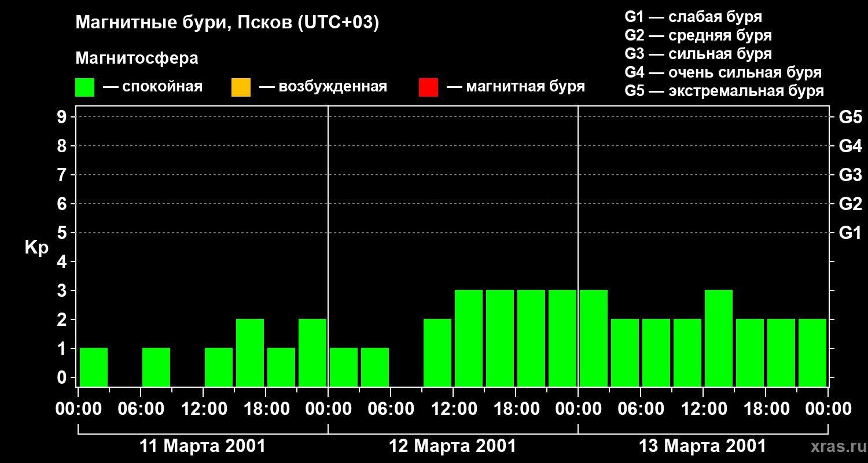
Task: Click the first bar of 11 March at 00:00
Action: pyautogui.click(x=94, y=367)
